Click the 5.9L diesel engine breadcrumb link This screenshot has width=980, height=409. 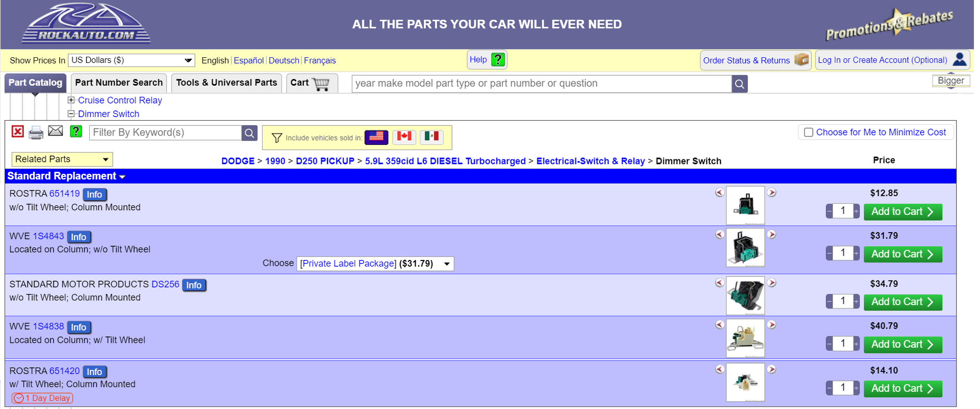point(445,161)
